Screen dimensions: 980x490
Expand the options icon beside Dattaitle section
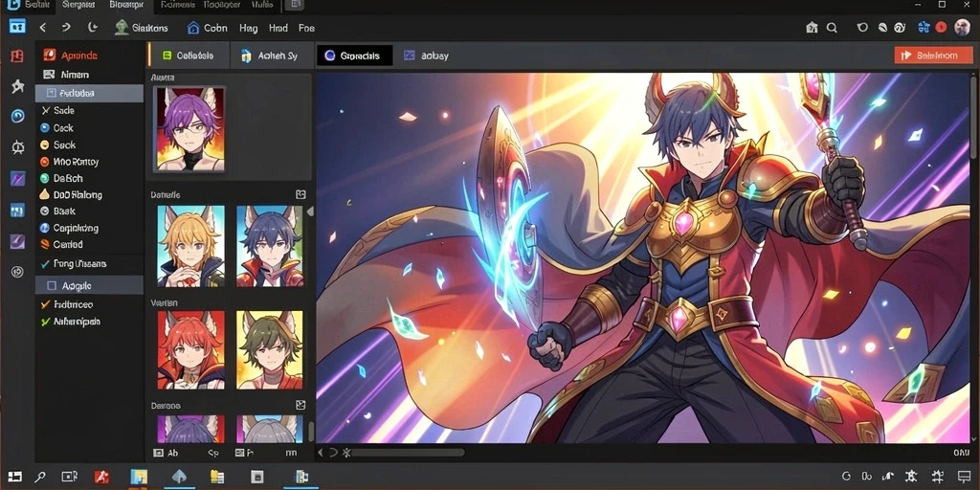(301, 195)
